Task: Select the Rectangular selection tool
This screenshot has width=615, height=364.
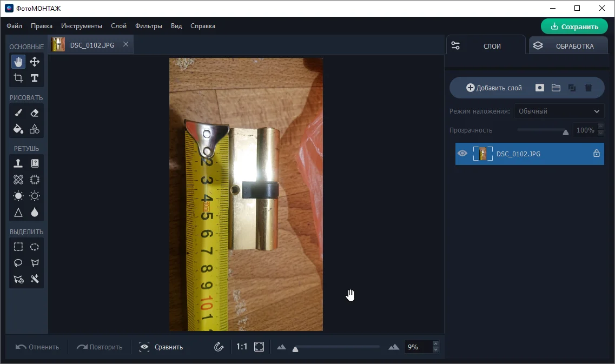Action: pos(18,247)
